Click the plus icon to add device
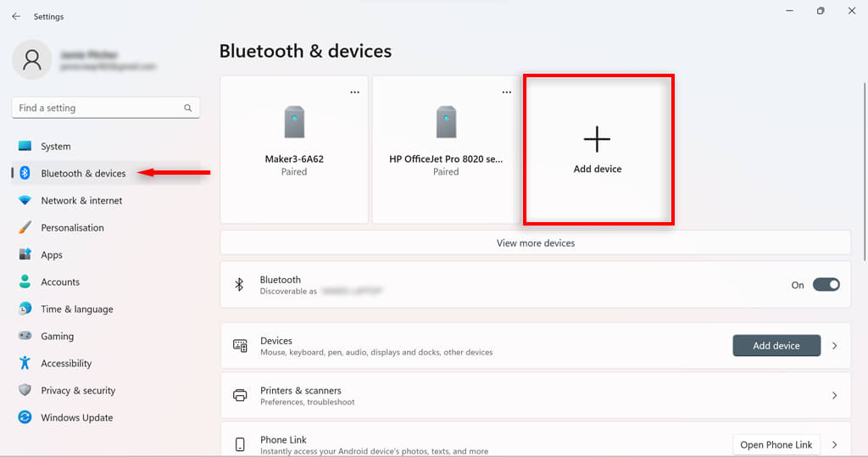 597,139
